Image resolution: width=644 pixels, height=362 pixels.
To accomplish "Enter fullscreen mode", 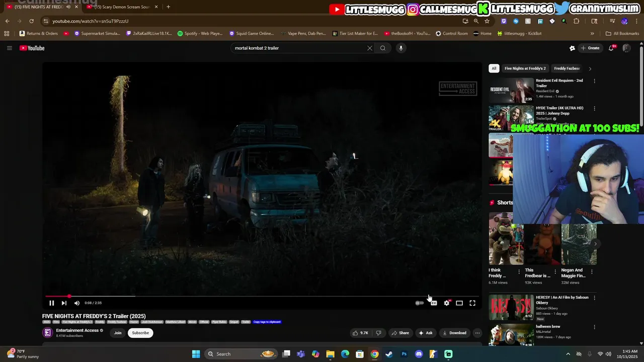I will tap(472, 303).
